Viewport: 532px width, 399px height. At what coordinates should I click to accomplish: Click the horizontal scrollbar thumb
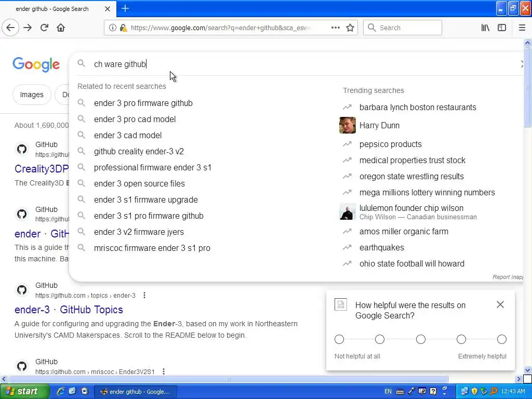point(228,379)
